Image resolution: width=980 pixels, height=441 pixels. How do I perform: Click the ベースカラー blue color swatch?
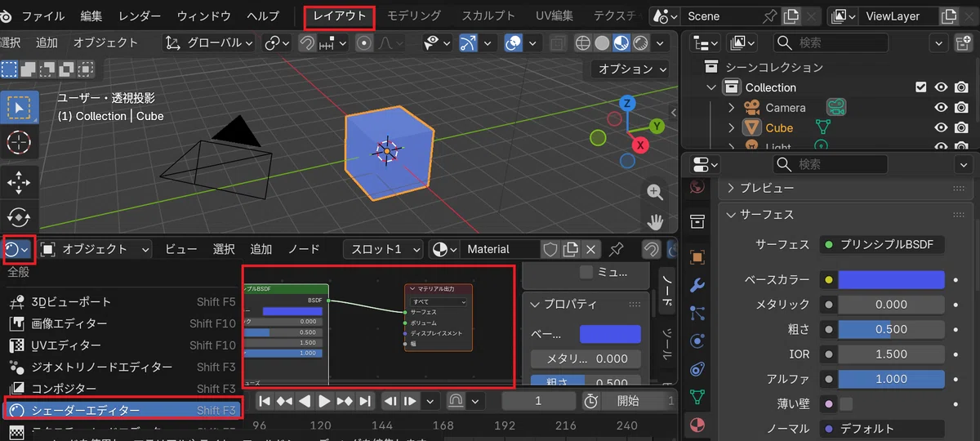[x=891, y=279]
